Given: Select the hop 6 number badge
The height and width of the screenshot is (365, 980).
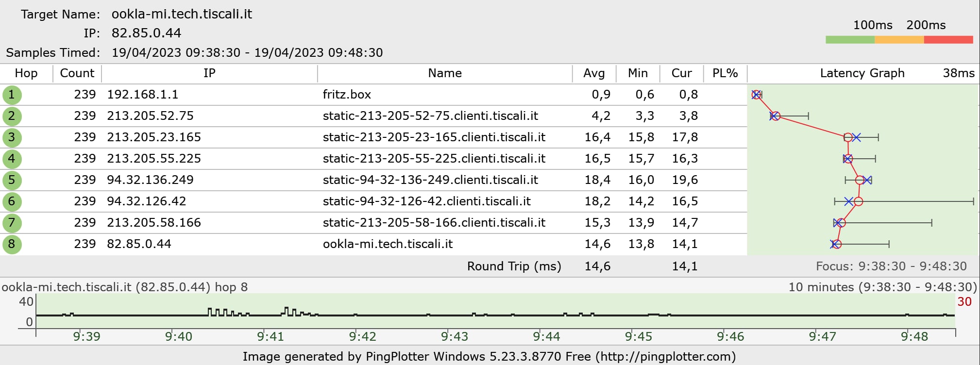Looking at the screenshot, I should pyautogui.click(x=12, y=201).
